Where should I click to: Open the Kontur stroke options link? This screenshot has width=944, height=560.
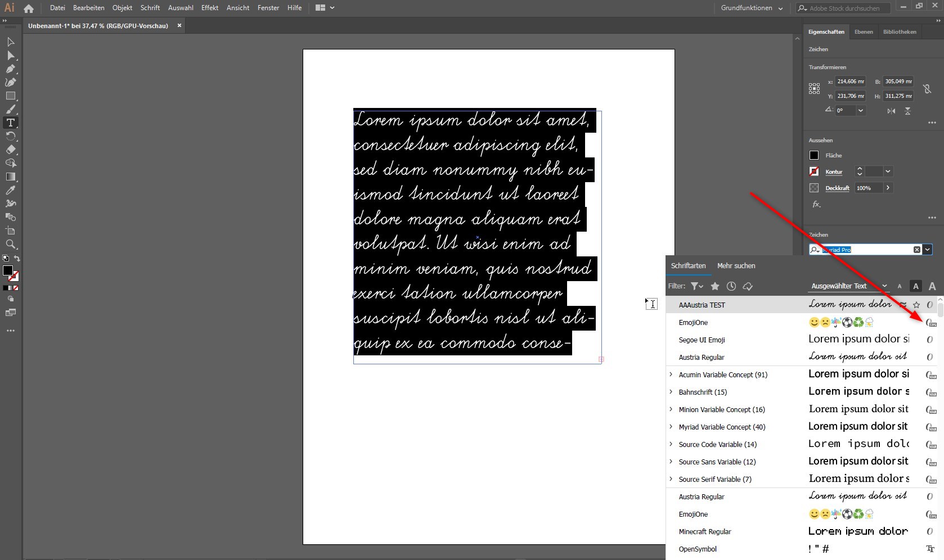click(834, 172)
